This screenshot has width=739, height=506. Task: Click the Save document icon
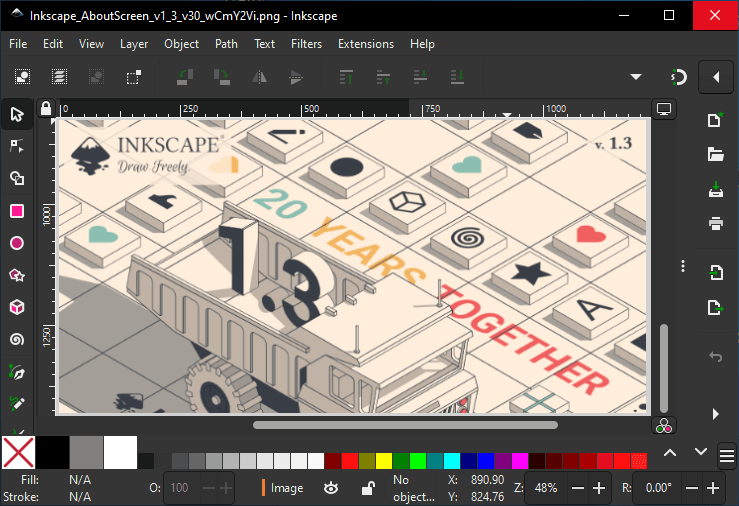715,189
